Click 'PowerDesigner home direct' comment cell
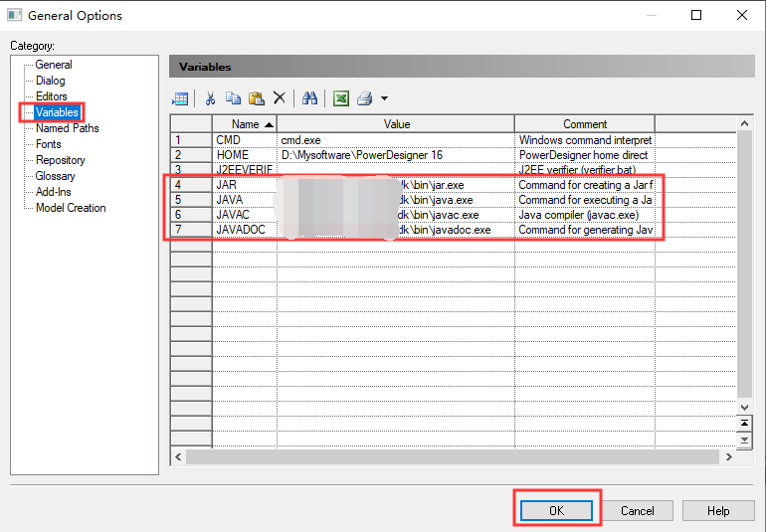Screen dimensions: 766x532 click(585, 155)
